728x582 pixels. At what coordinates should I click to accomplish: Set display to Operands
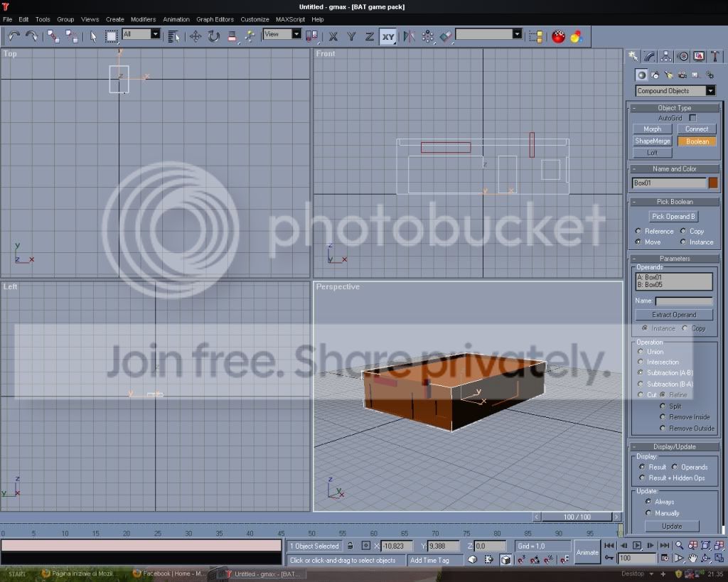[675, 467]
